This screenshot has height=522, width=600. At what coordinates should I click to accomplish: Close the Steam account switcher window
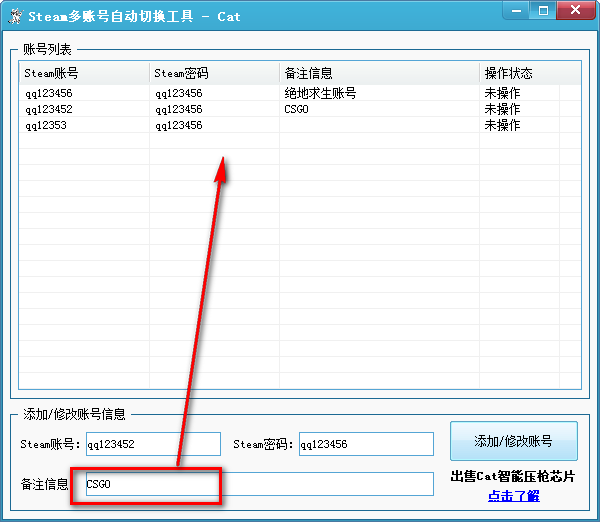coord(575,10)
